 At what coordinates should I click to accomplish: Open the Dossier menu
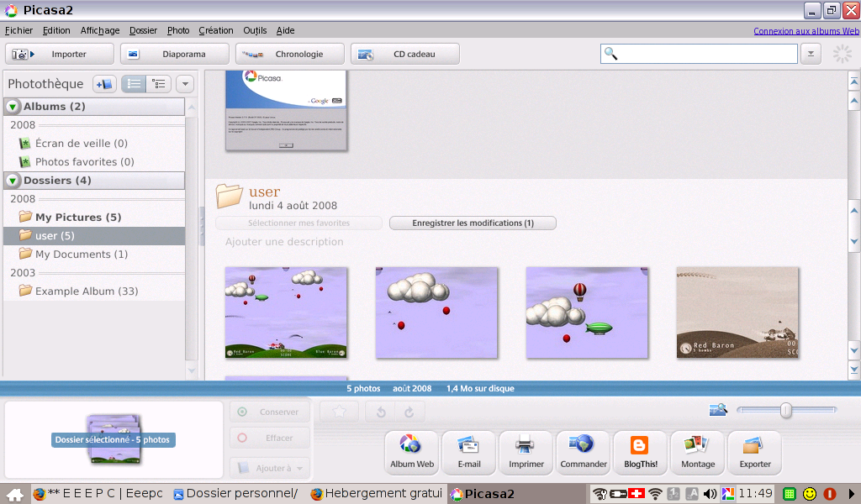[143, 31]
